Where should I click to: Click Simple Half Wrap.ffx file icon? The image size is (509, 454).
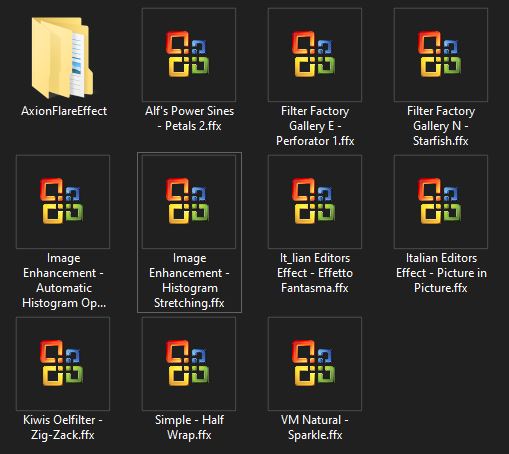(x=189, y=364)
